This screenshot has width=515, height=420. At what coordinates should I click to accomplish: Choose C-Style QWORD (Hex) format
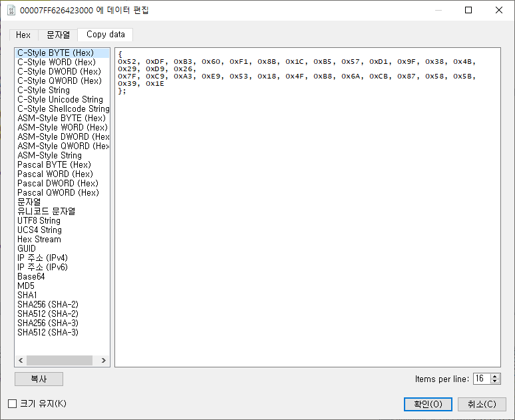[63, 81]
